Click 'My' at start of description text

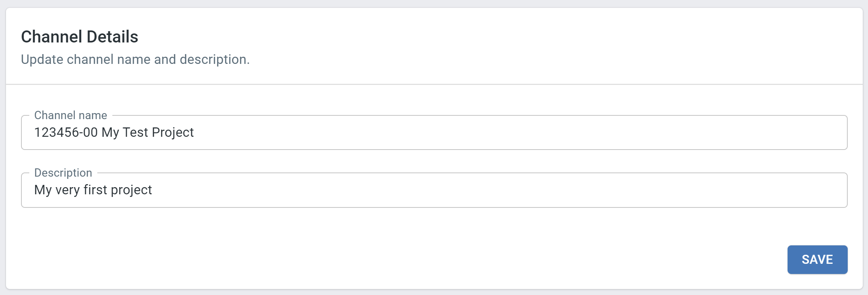click(43, 190)
